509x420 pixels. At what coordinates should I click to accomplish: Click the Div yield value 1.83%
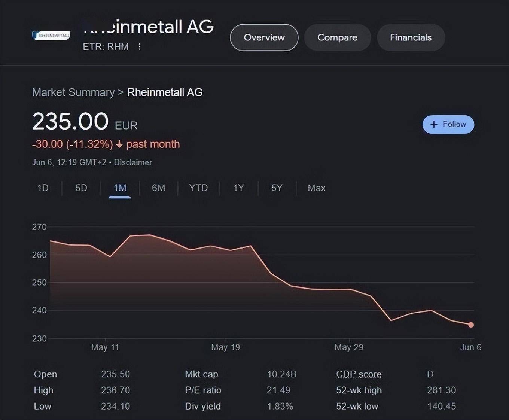[x=280, y=407]
